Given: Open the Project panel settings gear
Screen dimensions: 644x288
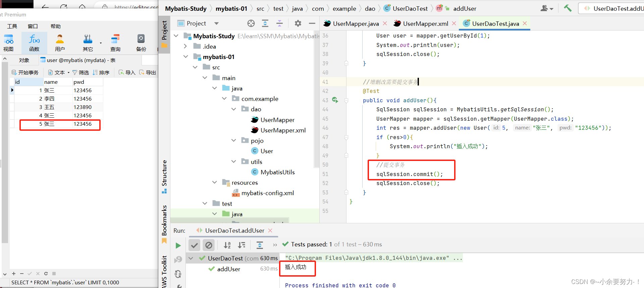Looking at the screenshot, I should [298, 23].
